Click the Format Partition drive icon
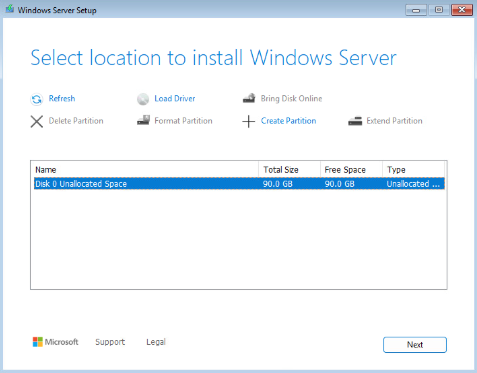This screenshot has width=477, height=373. [143, 120]
